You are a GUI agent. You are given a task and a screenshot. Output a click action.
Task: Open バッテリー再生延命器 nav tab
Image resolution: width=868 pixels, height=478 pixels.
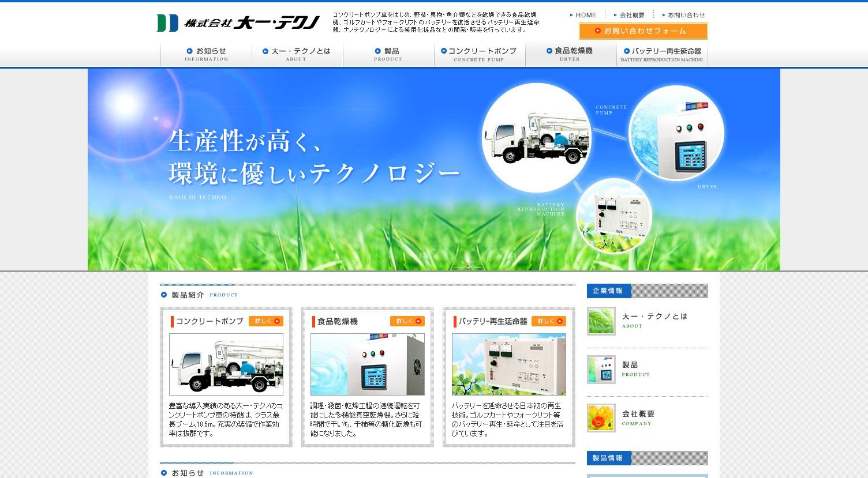pos(662,54)
